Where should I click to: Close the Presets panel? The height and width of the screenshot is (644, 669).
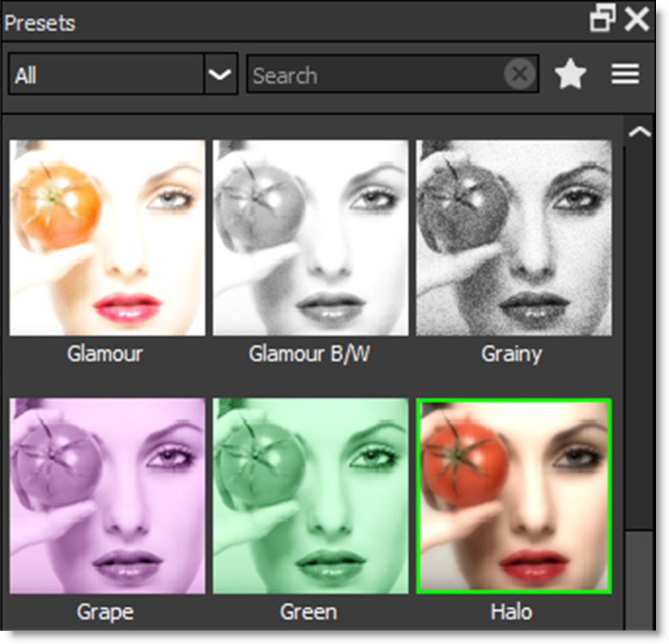pos(636,20)
